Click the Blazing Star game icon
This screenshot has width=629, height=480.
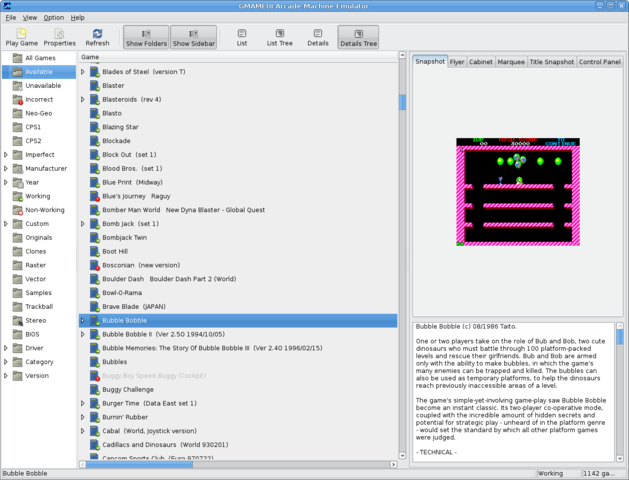pyautogui.click(x=94, y=127)
